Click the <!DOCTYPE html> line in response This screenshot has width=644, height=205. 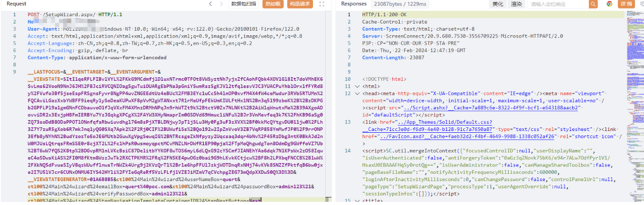[x=384, y=79]
